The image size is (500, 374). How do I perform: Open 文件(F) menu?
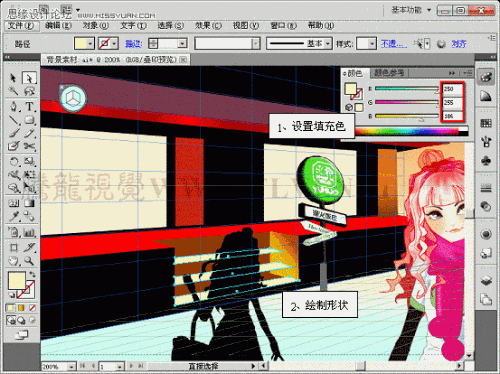point(21,26)
